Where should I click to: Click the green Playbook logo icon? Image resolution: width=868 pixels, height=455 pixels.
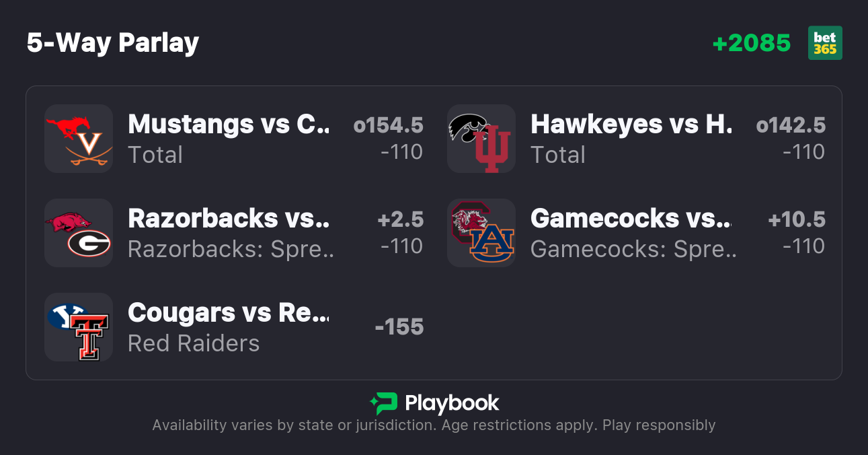coord(384,403)
